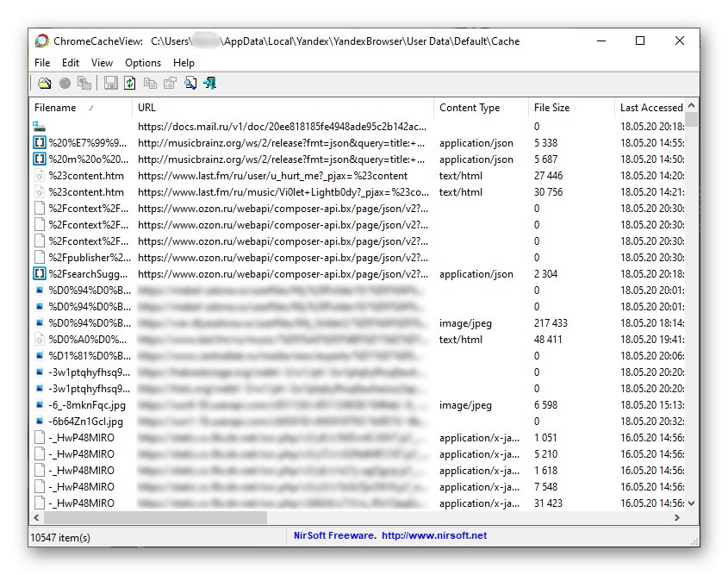Screen dimensions: 728x575
Task: Click the Save Selected Items floppy icon
Action: click(110, 83)
